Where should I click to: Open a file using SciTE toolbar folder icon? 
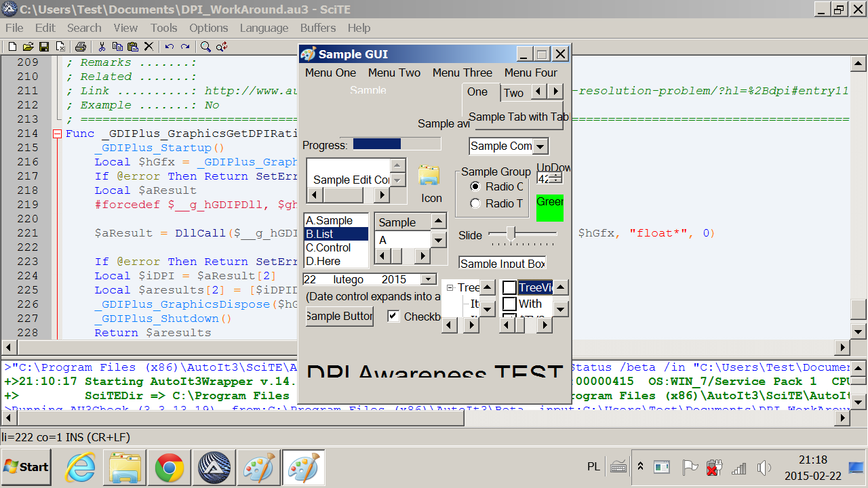(28, 47)
